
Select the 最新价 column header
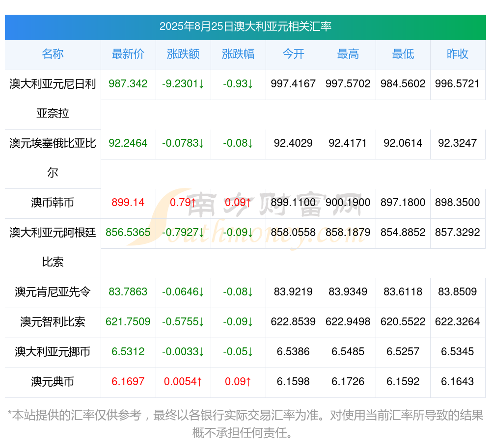(x=128, y=54)
